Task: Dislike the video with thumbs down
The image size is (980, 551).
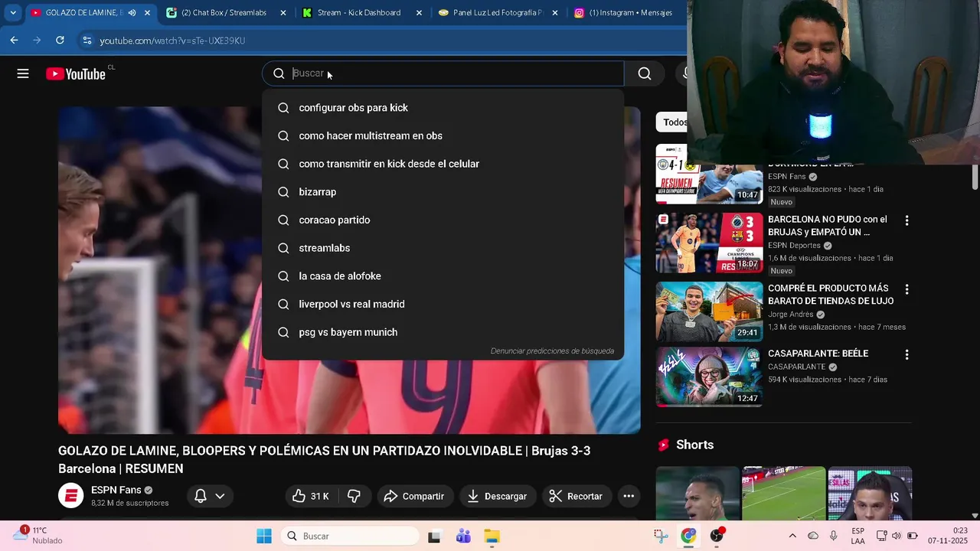Action: 354,496
